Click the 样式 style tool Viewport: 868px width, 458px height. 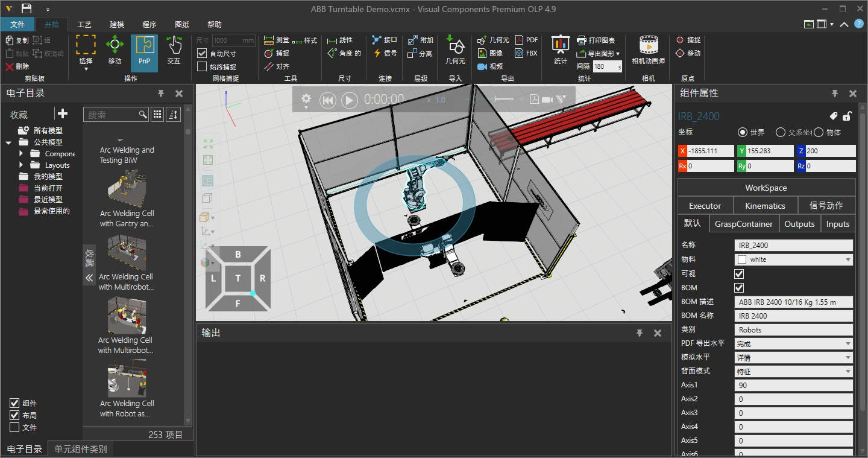coord(305,40)
